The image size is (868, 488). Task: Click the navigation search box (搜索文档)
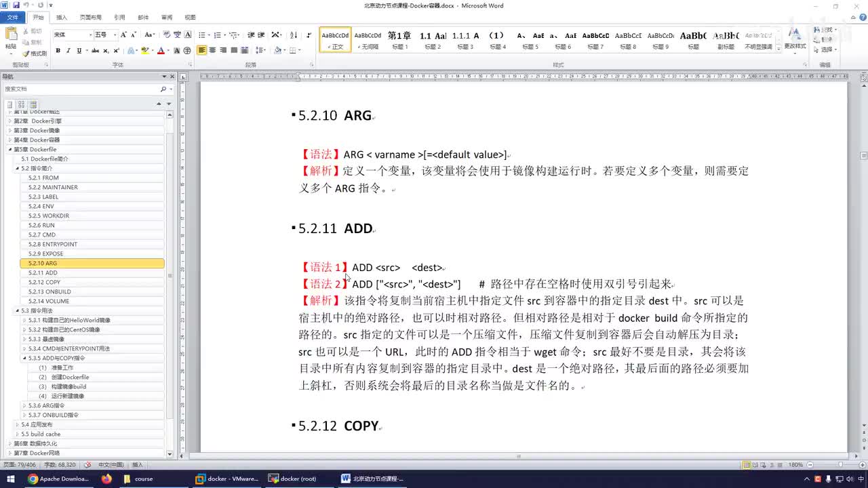81,89
